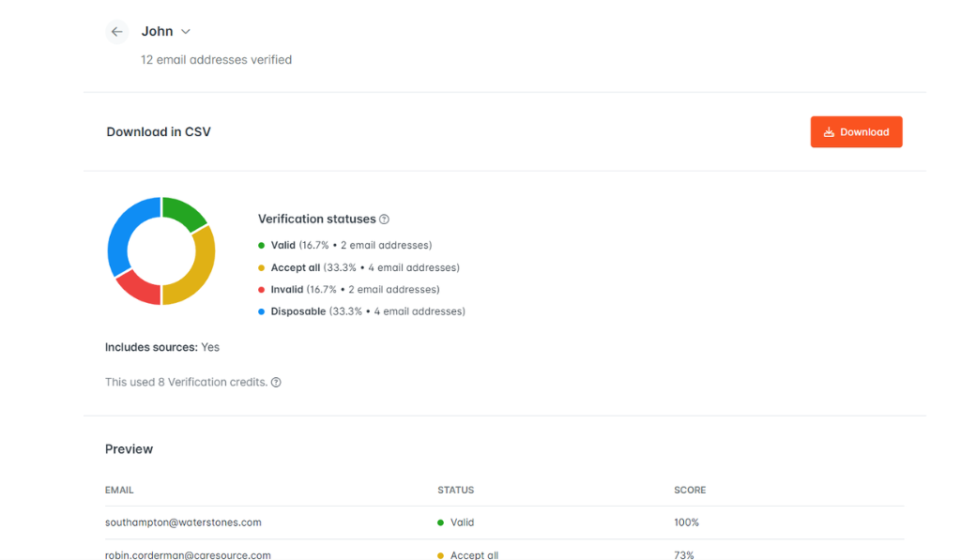Click the Accept all legend entry
The height and width of the screenshot is (560, 961).
tap(358, 267)
